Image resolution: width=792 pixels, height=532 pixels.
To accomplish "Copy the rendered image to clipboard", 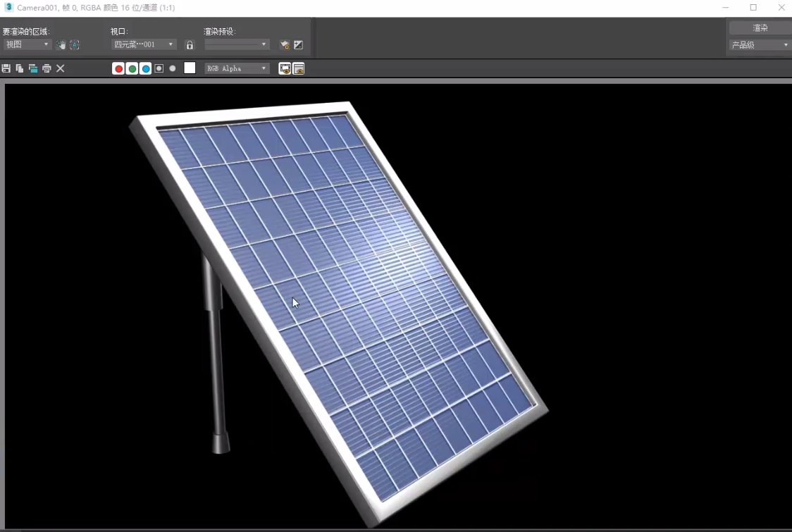I will 20,68.
